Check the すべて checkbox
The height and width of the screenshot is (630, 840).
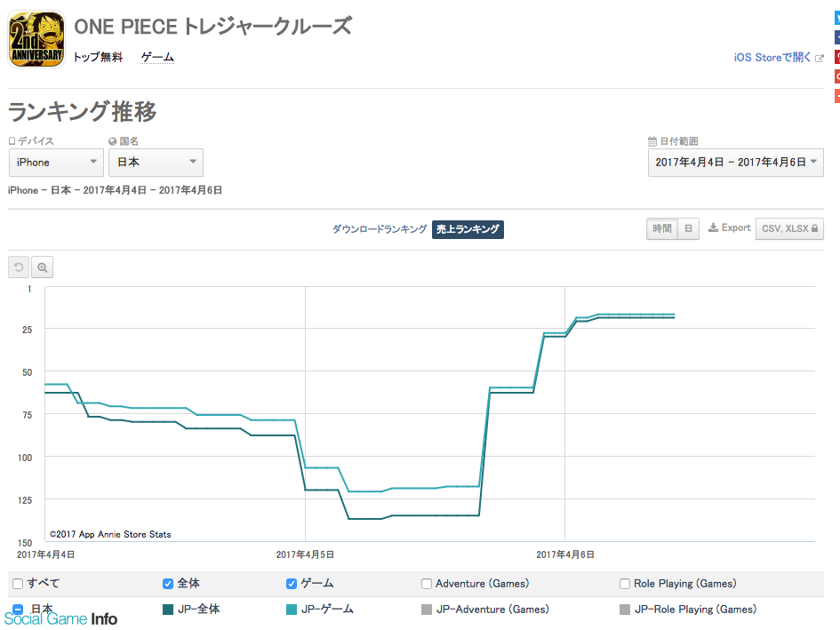coord(18,584)
